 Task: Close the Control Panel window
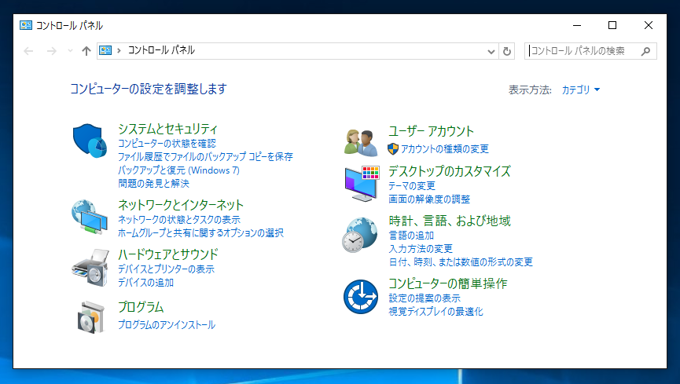point(648,25)
